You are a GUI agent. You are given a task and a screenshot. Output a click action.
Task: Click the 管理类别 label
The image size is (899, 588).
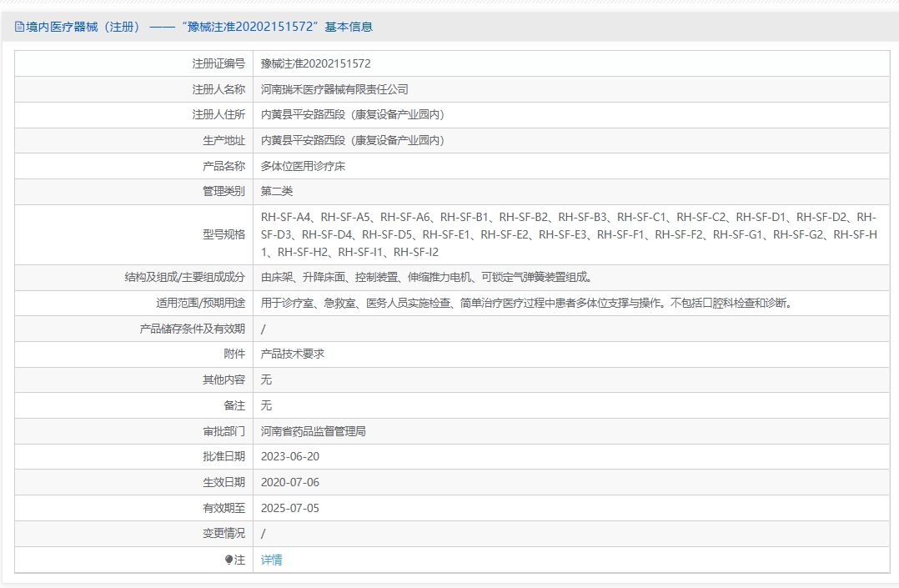point(223,192)
